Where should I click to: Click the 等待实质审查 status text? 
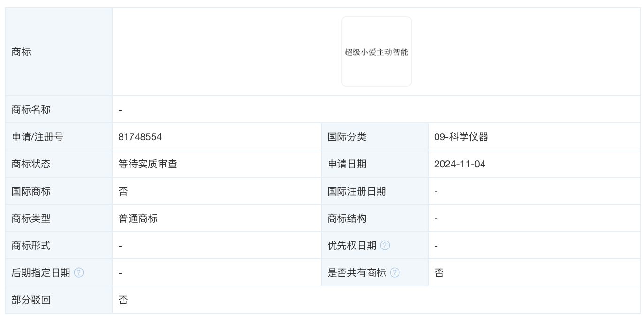(147, 164)
